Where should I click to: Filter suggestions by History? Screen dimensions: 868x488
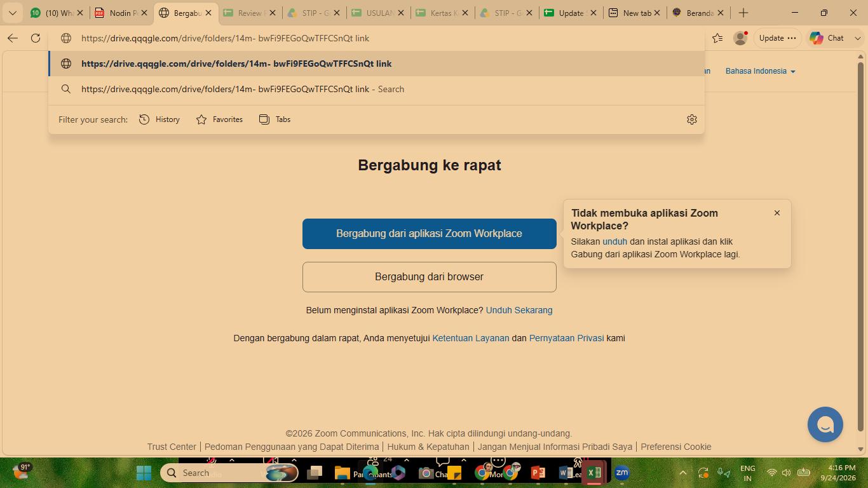pos(159,119)
